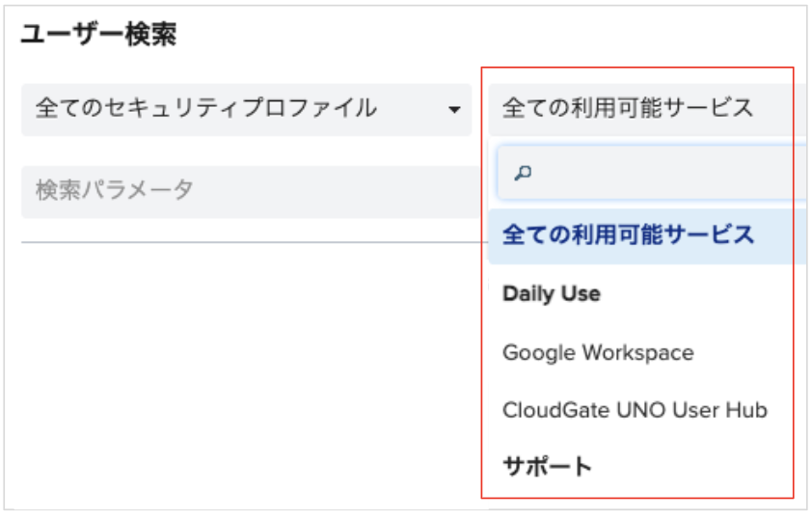Image resolution: width=812 pixels, height=519 pixels.
Task: Open the 全てのセキュリティプロファイル dropdown
Action: tap(247, 109)
